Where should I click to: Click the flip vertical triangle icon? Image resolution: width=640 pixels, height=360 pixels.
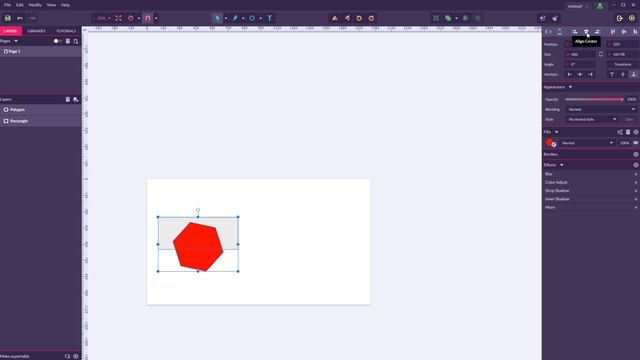335,18
